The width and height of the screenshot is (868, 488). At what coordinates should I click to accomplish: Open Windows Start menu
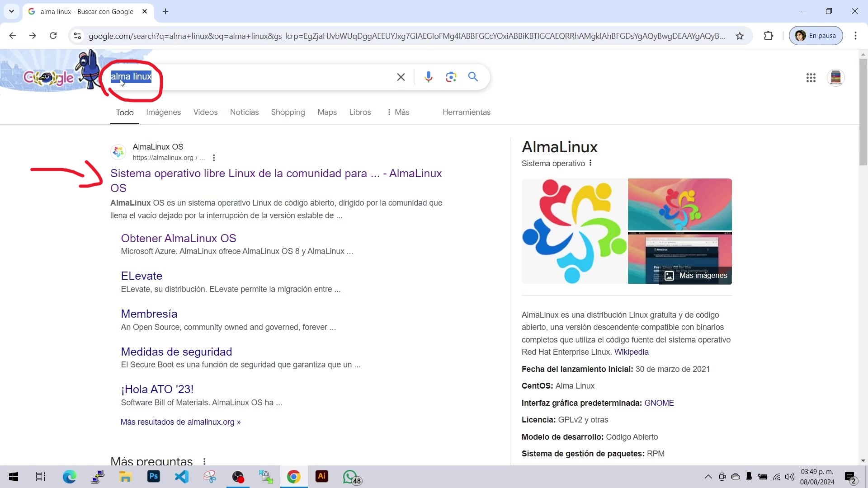pos(14,477)
